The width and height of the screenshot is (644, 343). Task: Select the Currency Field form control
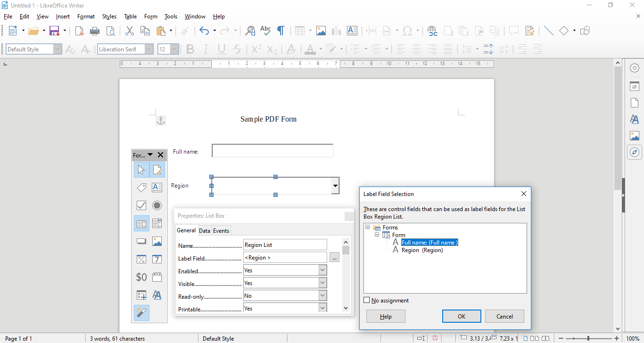click(x=141, y=277)
